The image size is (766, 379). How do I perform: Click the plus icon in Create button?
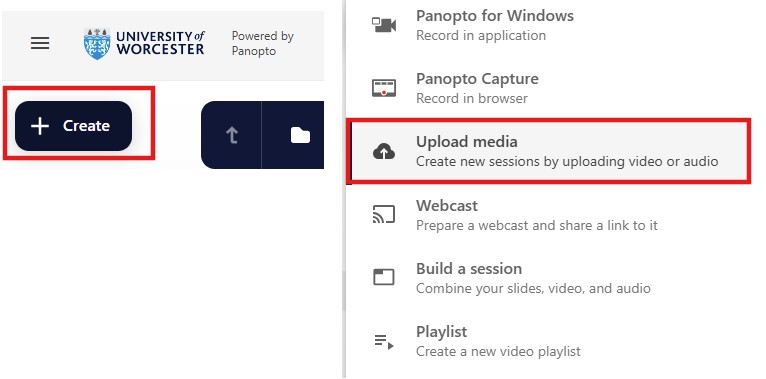click(x=40, y=126)
